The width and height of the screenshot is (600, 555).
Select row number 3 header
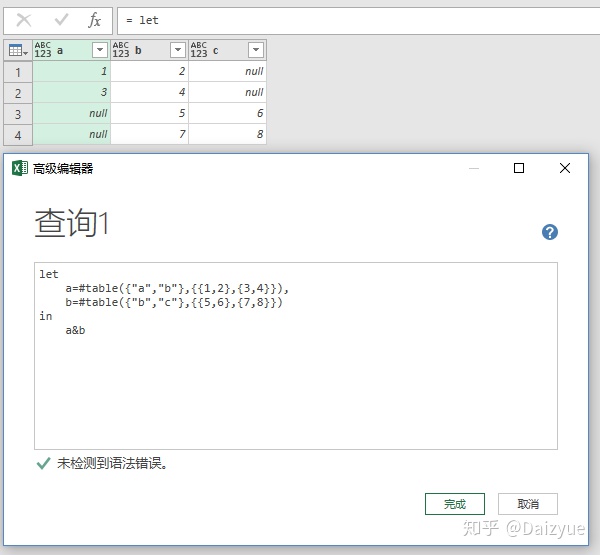(18, 114)
